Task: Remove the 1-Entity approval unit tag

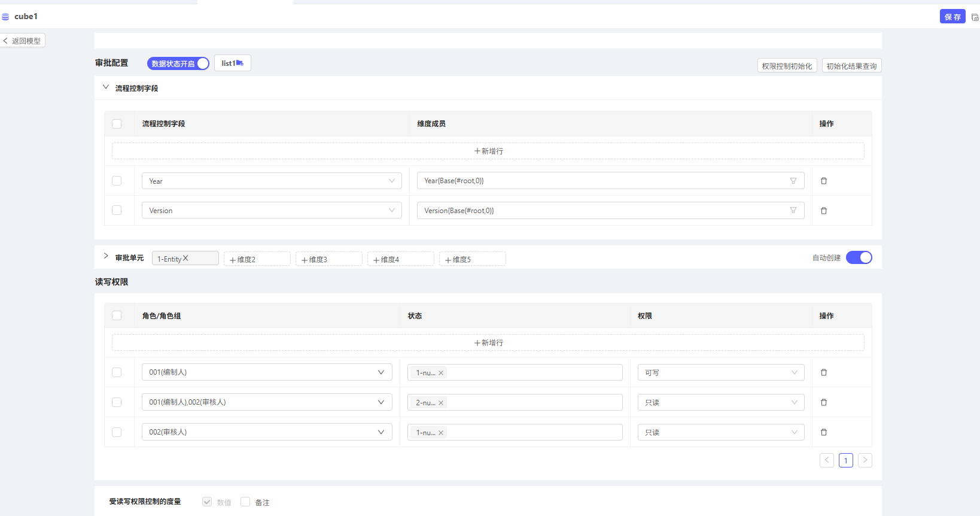Action: pyautogui.click(x=185, y=259)
